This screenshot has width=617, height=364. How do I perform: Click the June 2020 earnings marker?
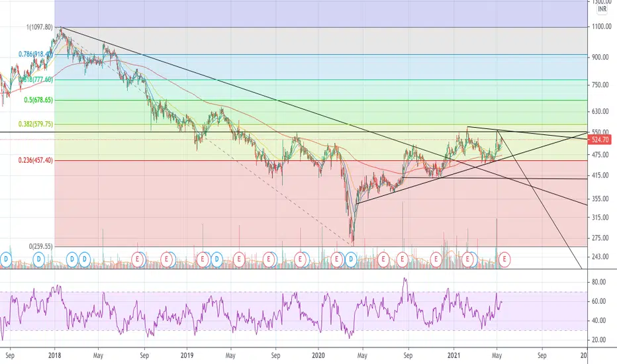pyautogui.click(x=383, y=259)
